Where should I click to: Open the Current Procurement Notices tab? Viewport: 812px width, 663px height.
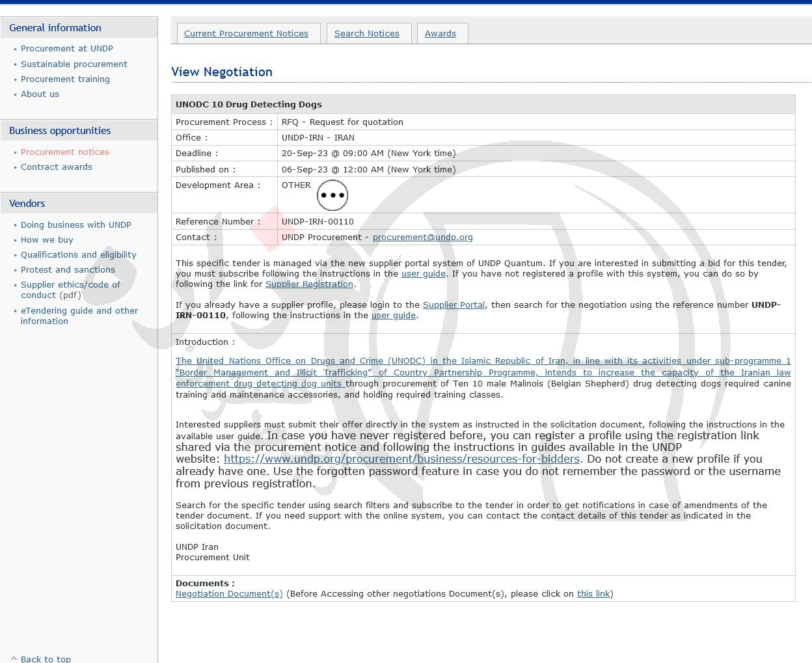click(246, 34)
